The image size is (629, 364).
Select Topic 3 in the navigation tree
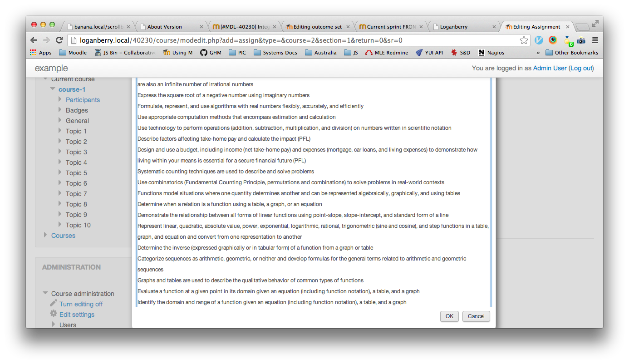click(x=76, y=152)
